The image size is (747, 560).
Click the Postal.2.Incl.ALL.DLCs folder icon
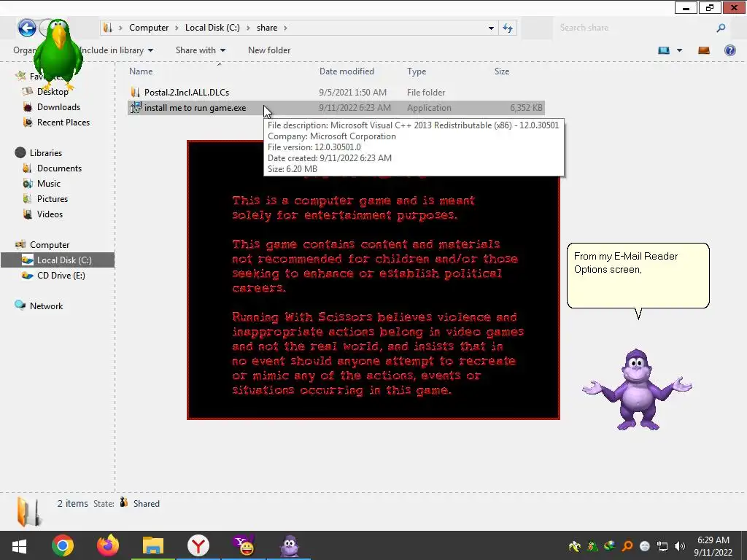(135, 93)
